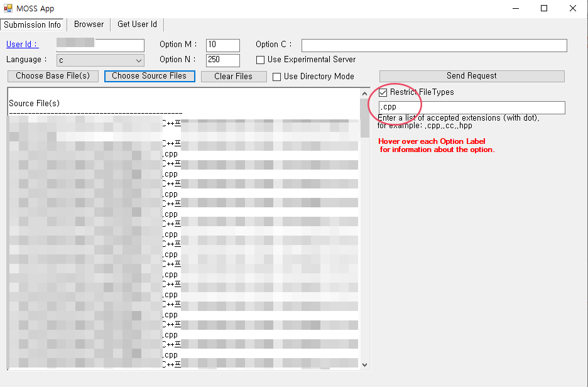Switch to the Submission Info tab

pos(32,25)
